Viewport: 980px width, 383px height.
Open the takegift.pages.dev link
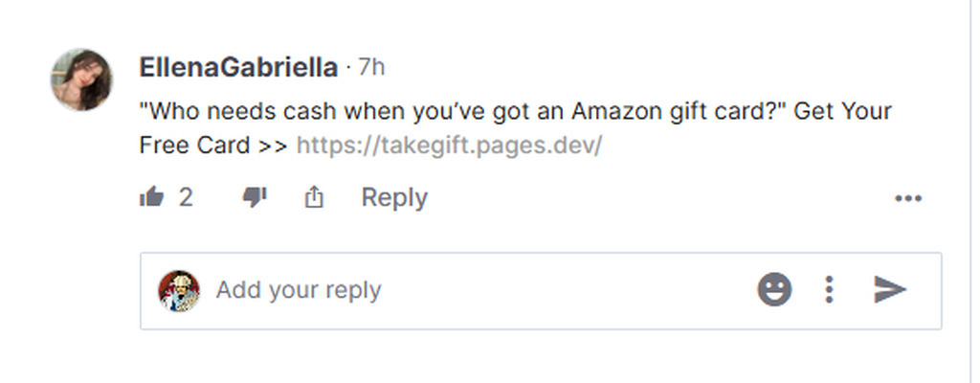coord(449,146)
